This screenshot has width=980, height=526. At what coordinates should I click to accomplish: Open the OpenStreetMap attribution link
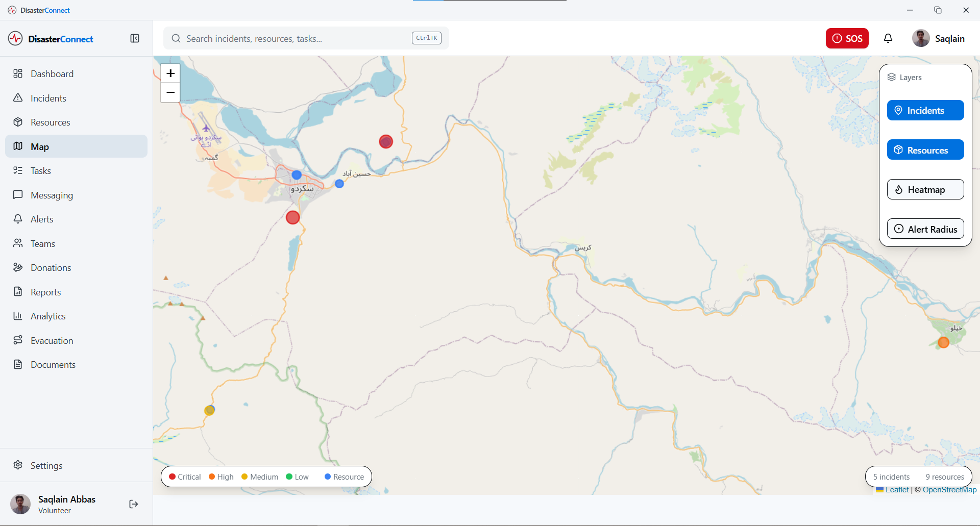[x=947, y=489]
